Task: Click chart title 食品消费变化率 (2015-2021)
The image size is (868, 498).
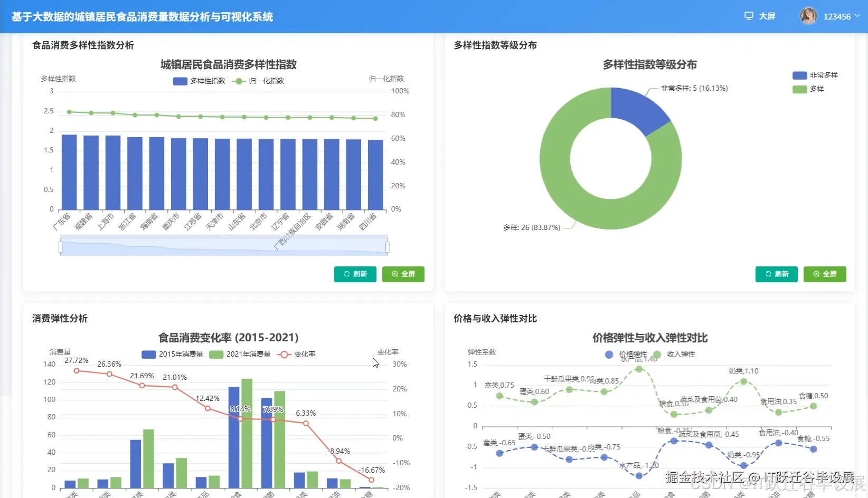Action: click(229, 338)
